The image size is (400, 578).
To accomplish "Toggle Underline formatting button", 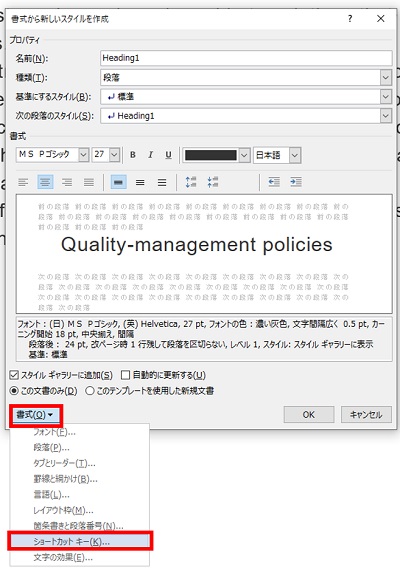I will coord(168,155).
